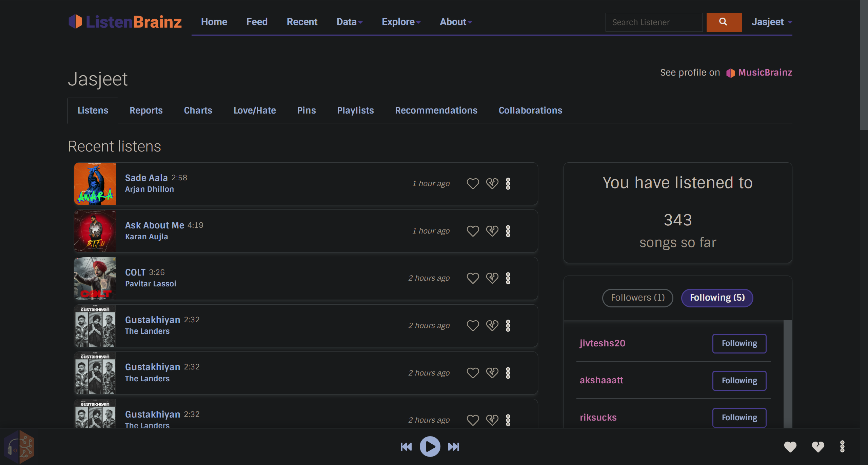This screenshot has height=465, width=868.
Task: Click the player bar album art icon
Action: click(19, 447)
